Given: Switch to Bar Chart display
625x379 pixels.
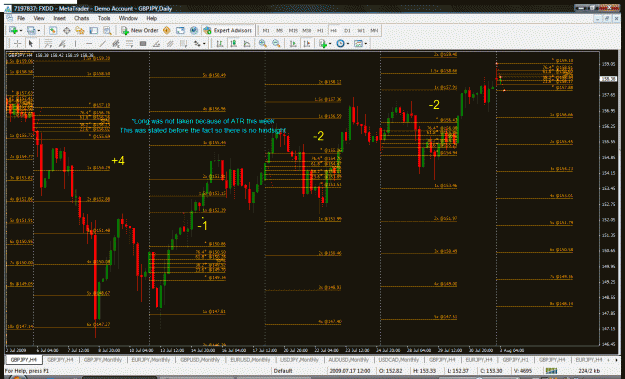Looking at the screenshot, I should coord(220,44).
